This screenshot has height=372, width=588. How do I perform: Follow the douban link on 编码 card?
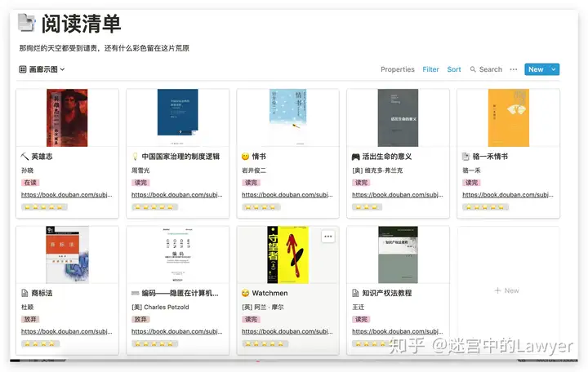[x=177, y=331]
